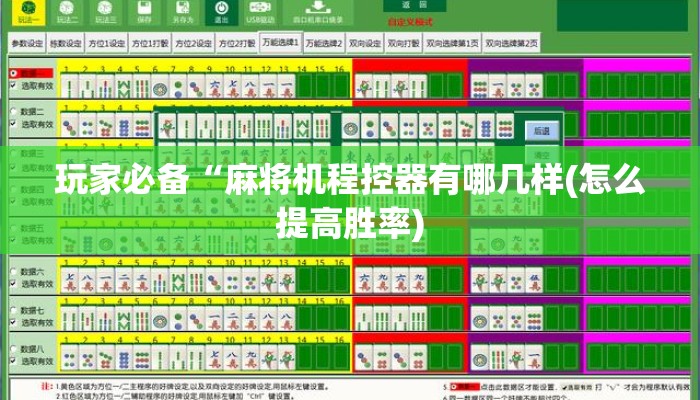Click the first red-zone tile in the first data row

[364, 86]
